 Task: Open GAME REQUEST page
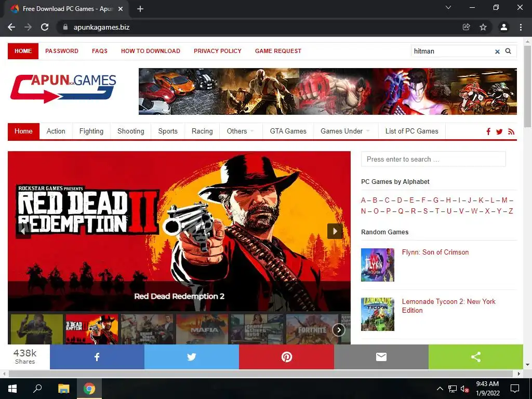(x=278, y=51)
